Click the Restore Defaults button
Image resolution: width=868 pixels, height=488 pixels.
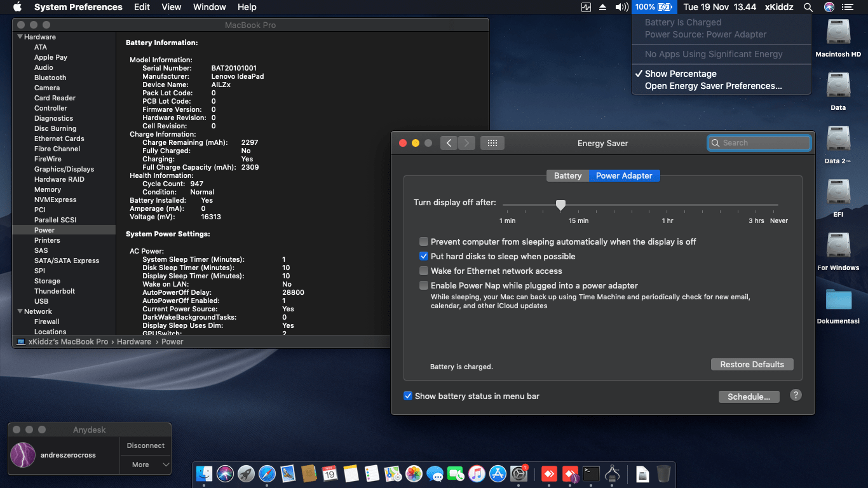(752, 365)
